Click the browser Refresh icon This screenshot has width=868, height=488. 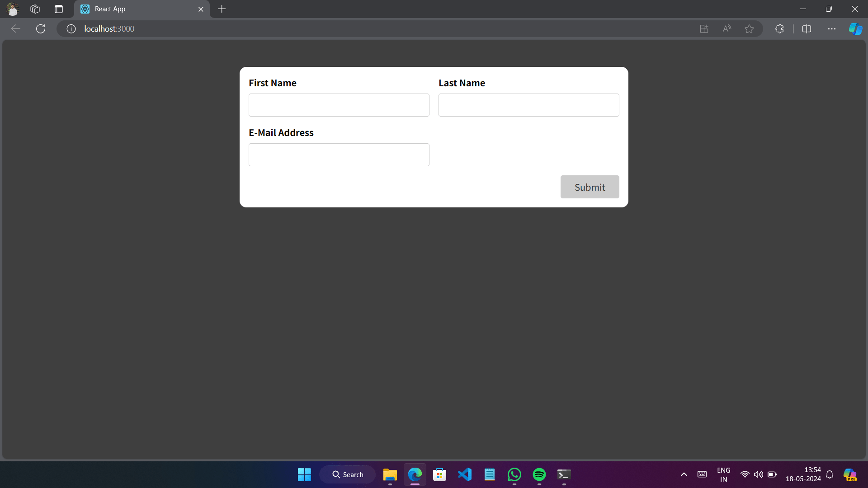pos(41,29)
